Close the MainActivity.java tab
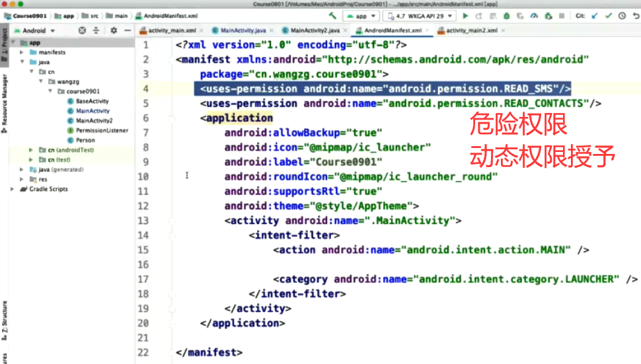 click(x=272, y=30)
